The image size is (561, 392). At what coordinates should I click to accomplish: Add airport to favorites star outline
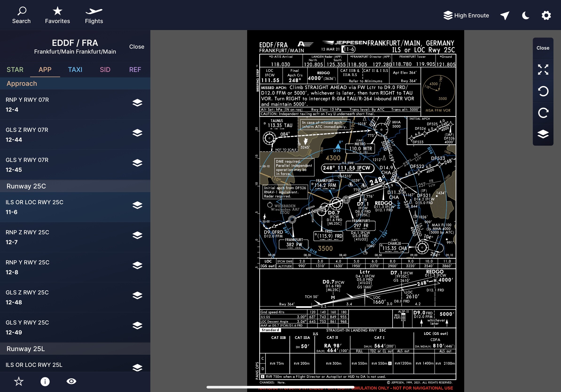[x=19, y=381]
